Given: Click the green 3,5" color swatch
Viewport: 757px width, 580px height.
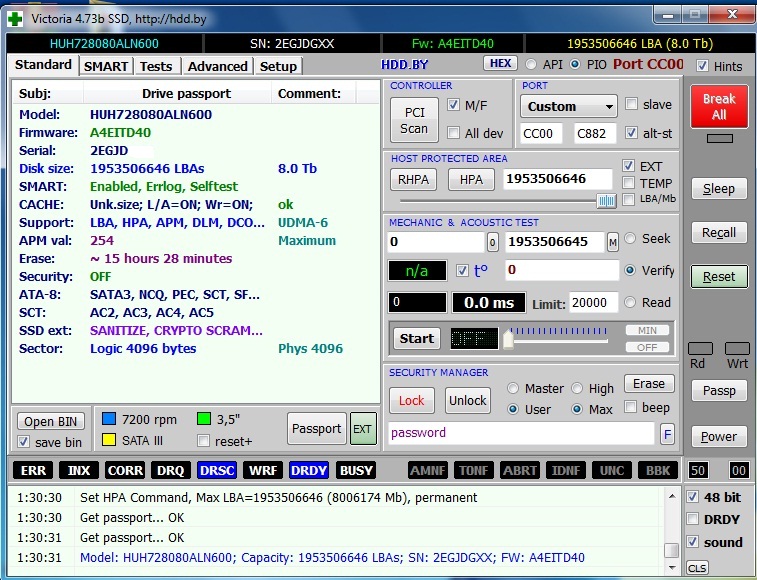Looking at the screenshot, I should (204, 419).
